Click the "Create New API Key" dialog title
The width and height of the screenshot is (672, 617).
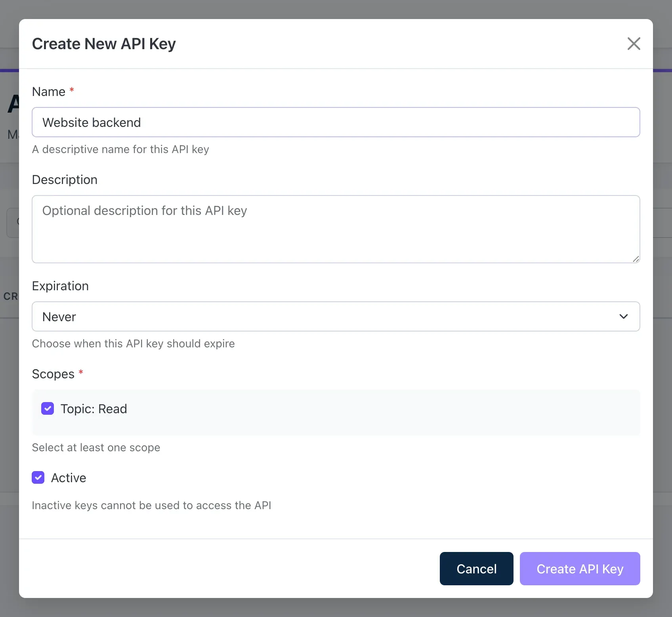tap(104, 44)
